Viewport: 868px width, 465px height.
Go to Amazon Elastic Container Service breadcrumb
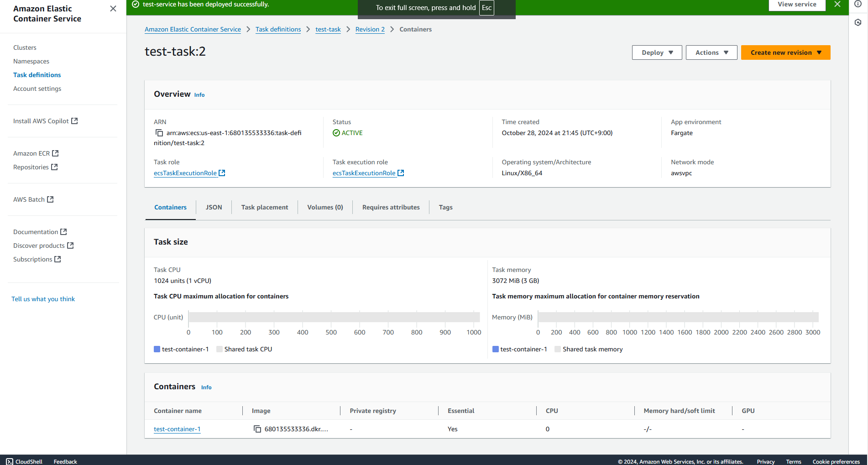[x=193, y=29]
